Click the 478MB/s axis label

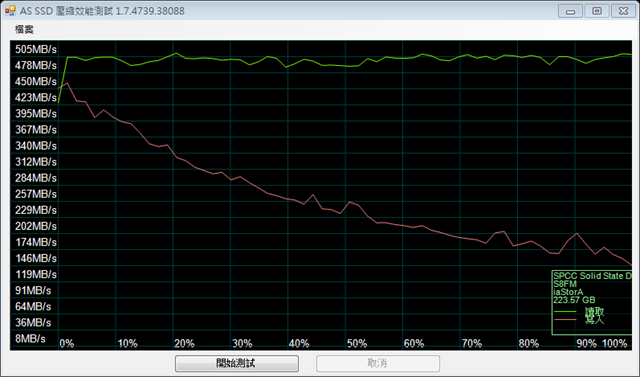coord(36,65)
